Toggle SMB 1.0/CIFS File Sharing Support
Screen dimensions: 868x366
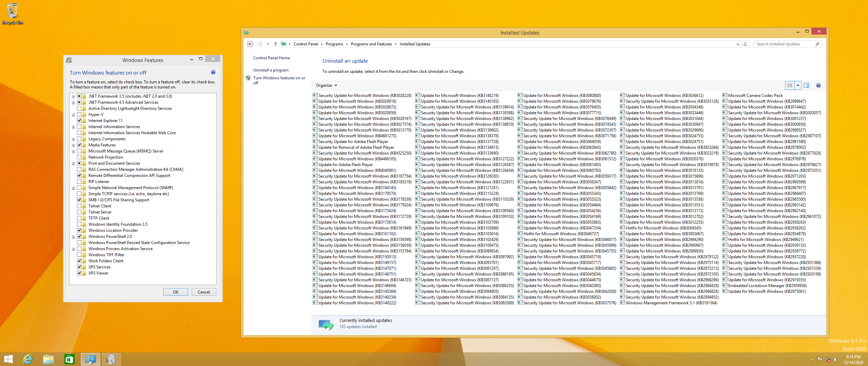point(79,200)
